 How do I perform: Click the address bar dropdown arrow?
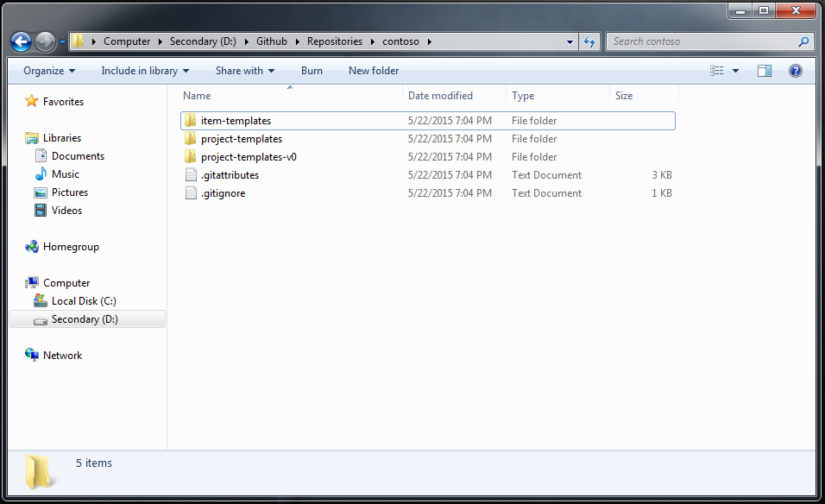[568, 41]
